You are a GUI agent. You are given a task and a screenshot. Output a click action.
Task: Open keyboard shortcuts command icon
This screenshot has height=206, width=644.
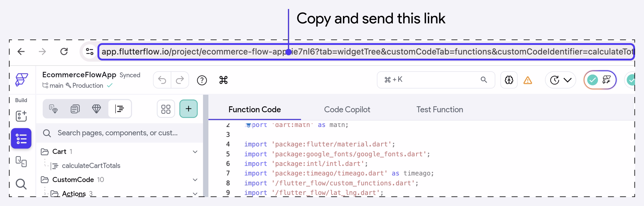click(x=223, y=80)
